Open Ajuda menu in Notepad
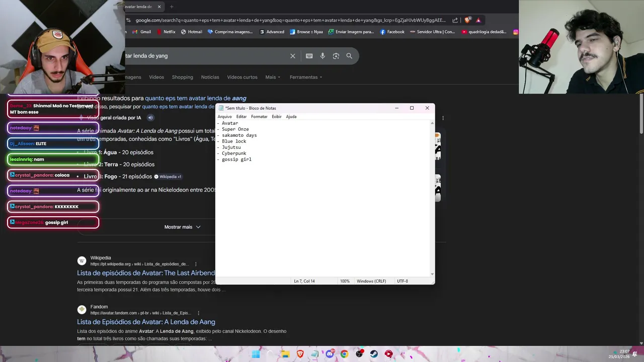Viewport: 644px width, 362px height. (291, 117)
